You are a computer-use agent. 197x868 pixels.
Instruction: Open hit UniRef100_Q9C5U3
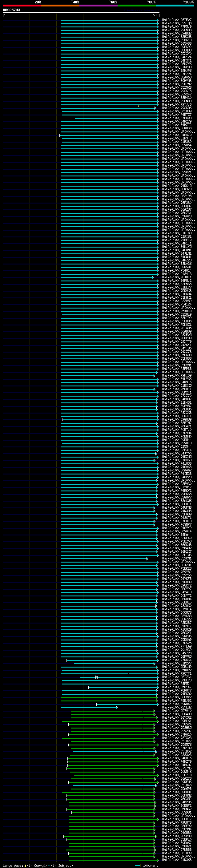click(177, 30)
